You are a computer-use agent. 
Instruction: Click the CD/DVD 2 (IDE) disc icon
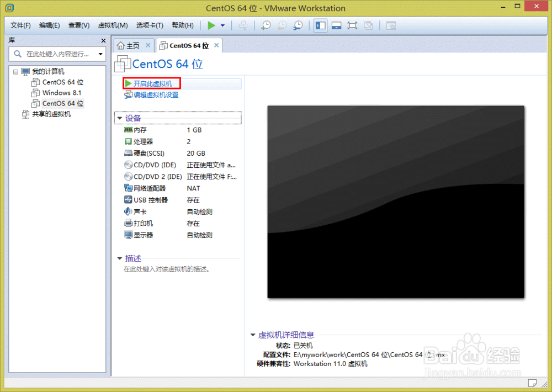pos(128,177)
